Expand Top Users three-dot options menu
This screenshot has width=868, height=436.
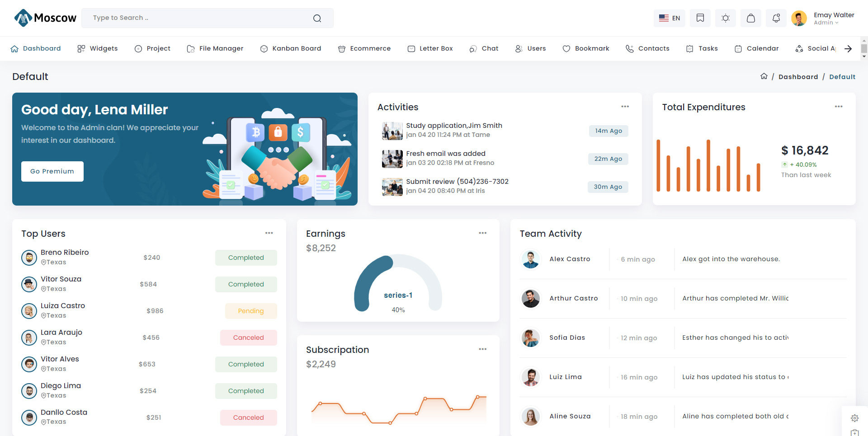(269, 233)
